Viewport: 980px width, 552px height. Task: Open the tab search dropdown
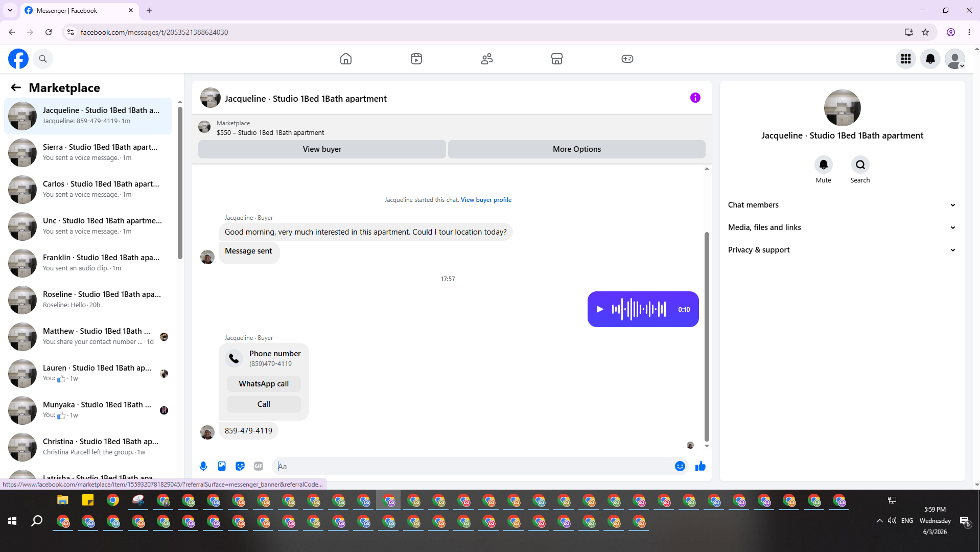[x=10, y=10]
